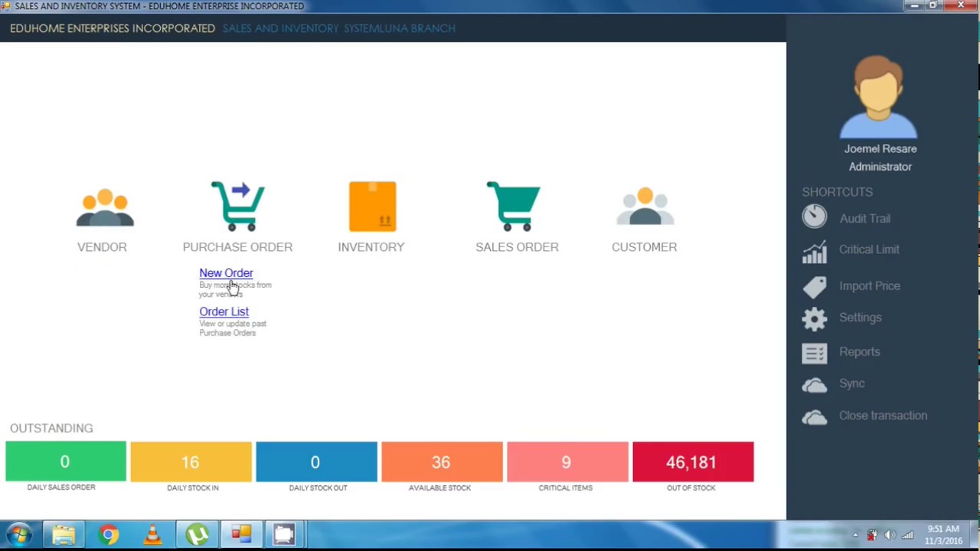Open the Import Price shortcut label
Viewport: 980px width, 551px height.
pyautogui.click(x=870, y=285)
